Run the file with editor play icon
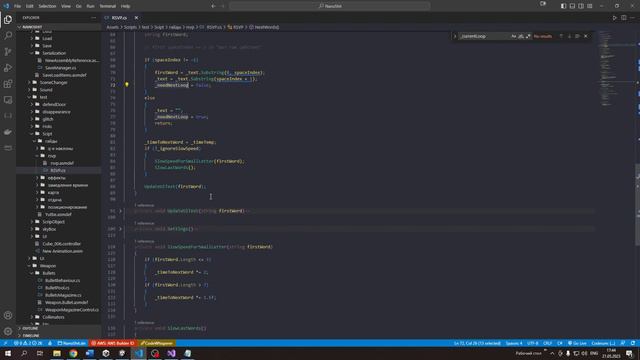Viewport: 640px width, 360px height. (614, 18)
